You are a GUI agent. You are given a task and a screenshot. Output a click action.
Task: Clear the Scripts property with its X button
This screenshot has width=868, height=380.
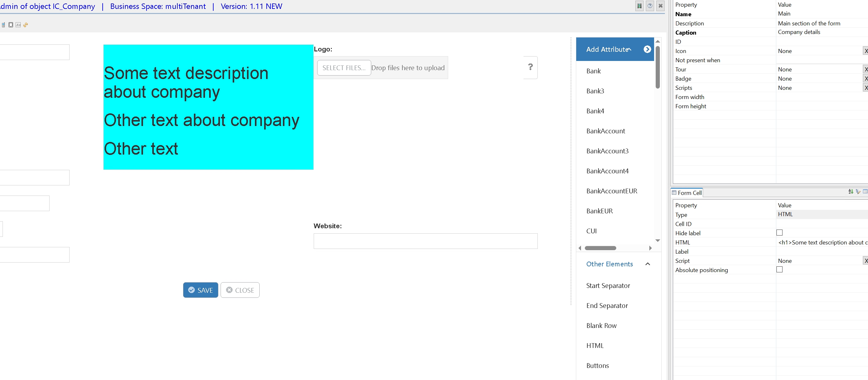click(865, 88)
